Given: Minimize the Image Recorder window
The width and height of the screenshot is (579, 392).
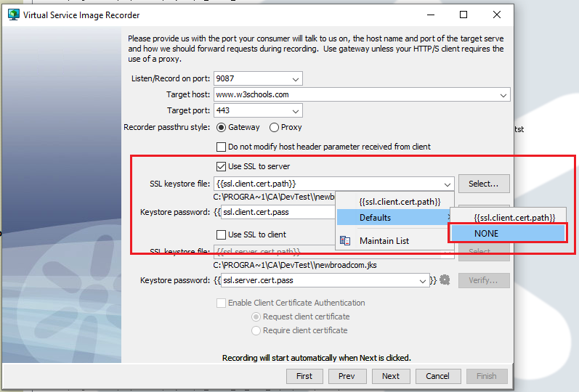Looking at the screenshot, I should point(430,15).
